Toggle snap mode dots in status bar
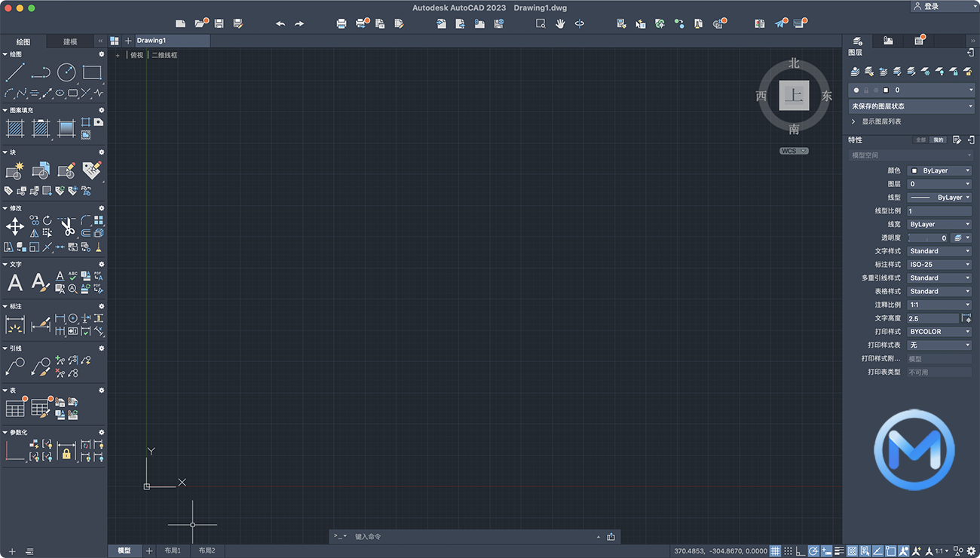980x558 pixels. [x=788, y=551]
